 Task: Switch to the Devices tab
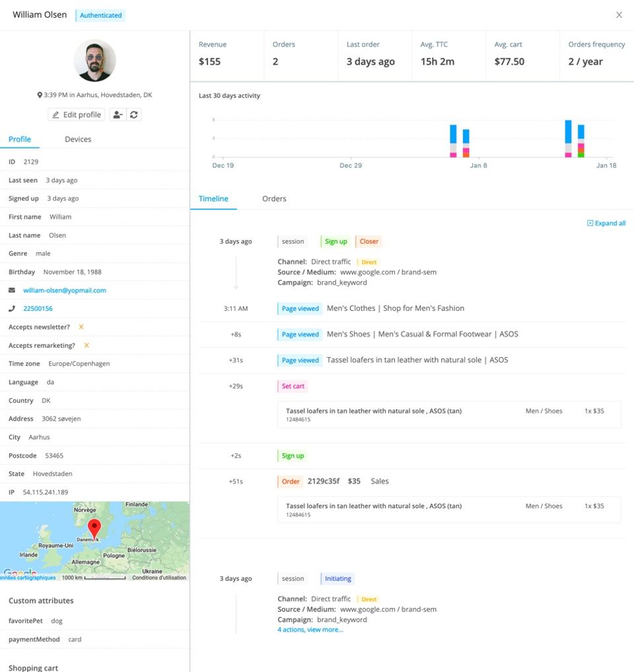click(78, 139)
